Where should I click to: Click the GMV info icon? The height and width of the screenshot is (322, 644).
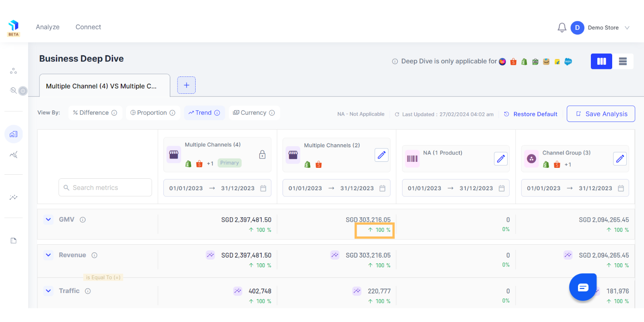(83, 220)
